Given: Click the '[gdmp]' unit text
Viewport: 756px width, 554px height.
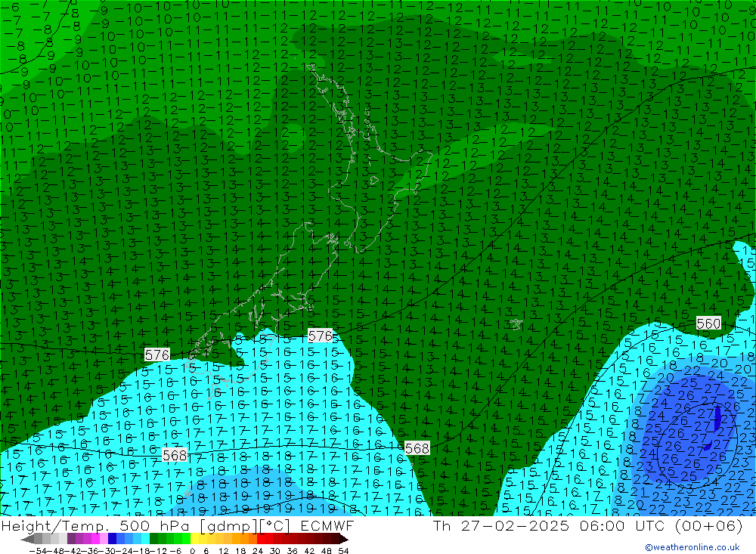Looking at the screenshot, I should click(x=230, y=525).
